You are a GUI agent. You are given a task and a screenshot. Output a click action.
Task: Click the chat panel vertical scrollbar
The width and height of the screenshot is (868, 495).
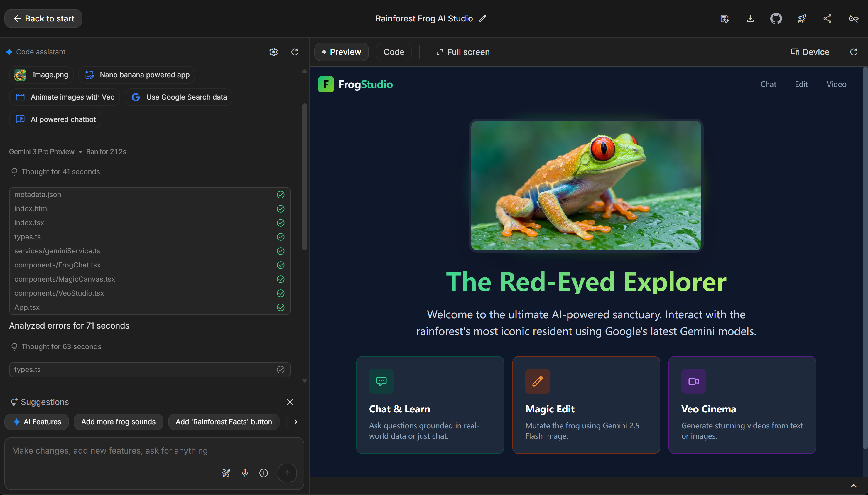click(304, 177)
